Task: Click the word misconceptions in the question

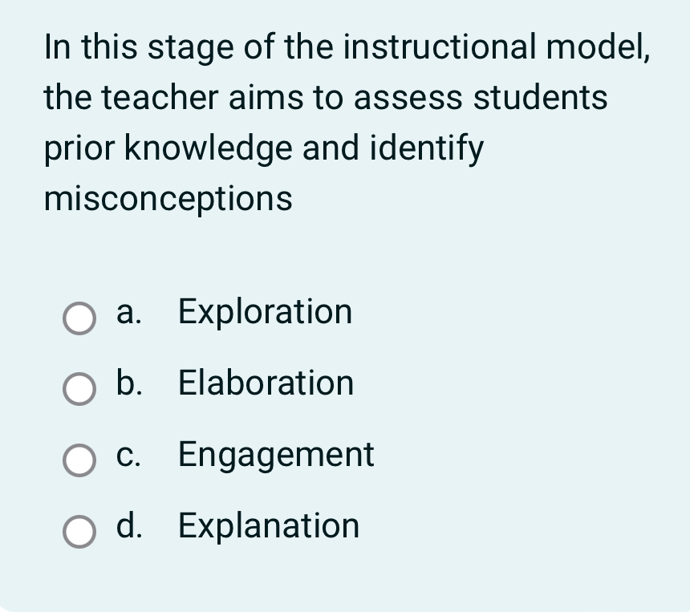Action: [167, 198]
